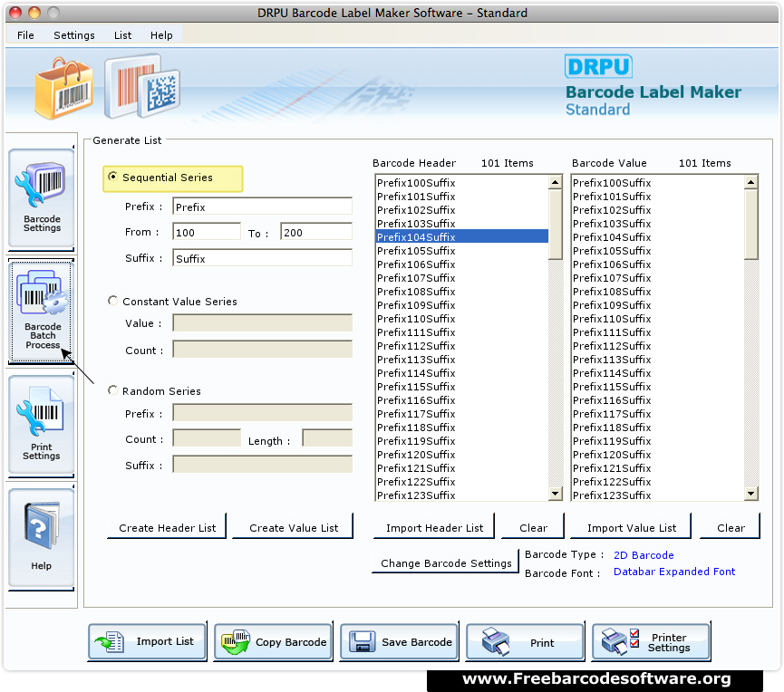Screen dimensions: 784x692
Task: Click the Sequential Series Suffix field
Action: (263, 258)
